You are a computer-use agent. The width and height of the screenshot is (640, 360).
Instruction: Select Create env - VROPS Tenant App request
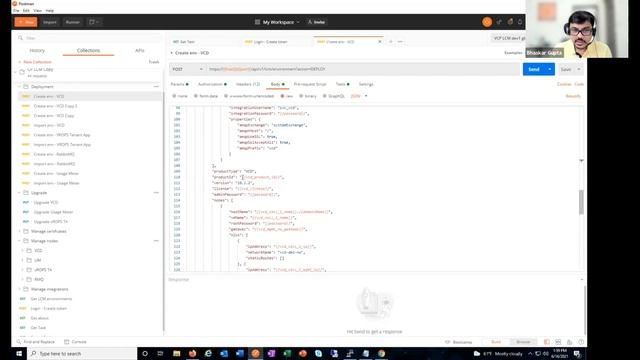62,135
